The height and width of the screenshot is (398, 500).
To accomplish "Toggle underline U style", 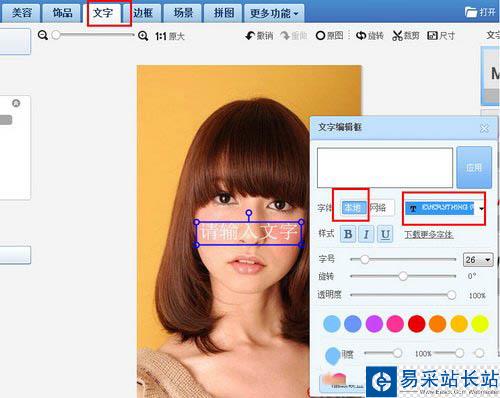I will click(385, 234).
